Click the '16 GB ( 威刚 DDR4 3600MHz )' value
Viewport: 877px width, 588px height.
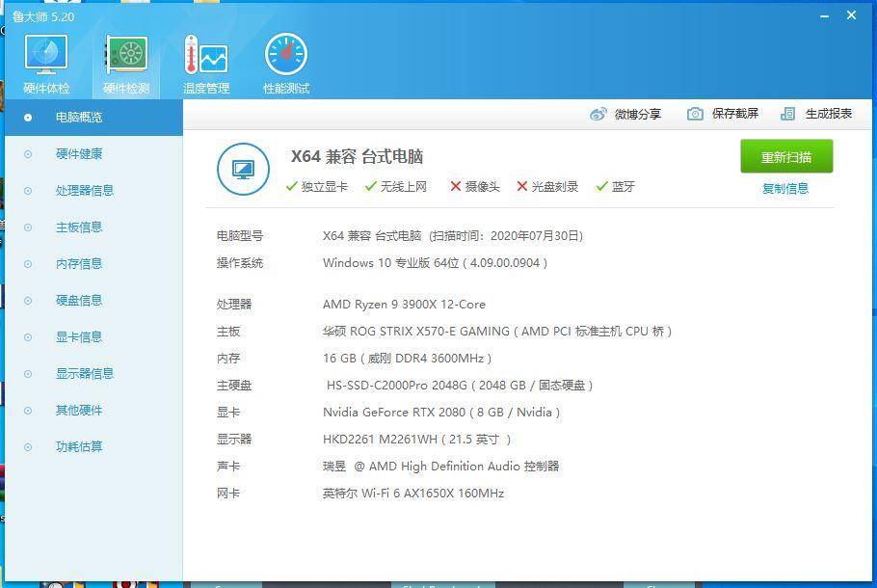pos(407,359)
